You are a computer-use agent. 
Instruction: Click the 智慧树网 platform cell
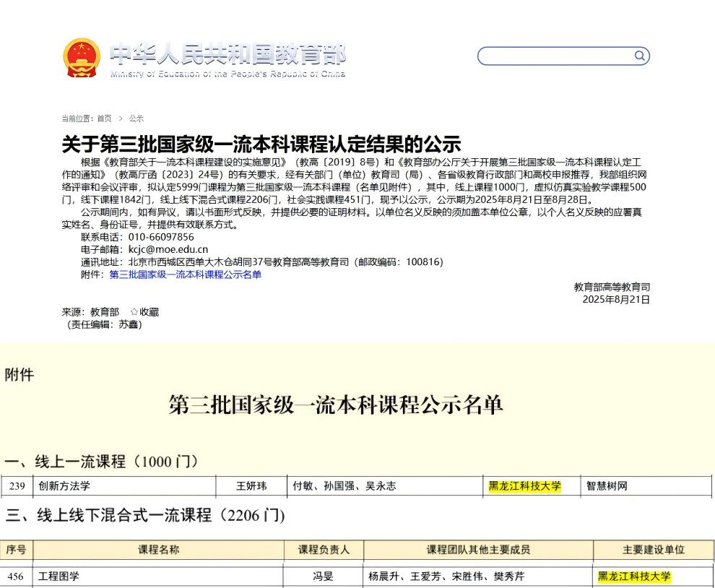(607, 486)
